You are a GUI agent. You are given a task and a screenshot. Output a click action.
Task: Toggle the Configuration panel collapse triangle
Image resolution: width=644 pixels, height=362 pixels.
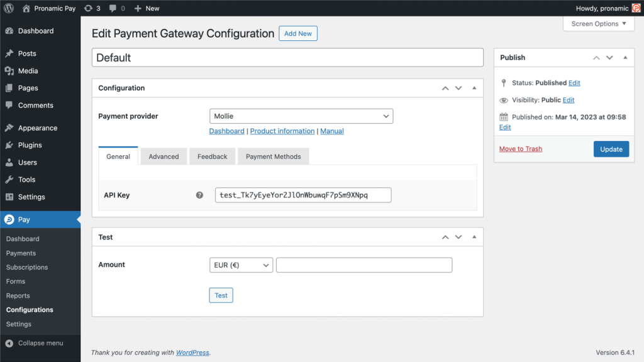coord(474,88)
